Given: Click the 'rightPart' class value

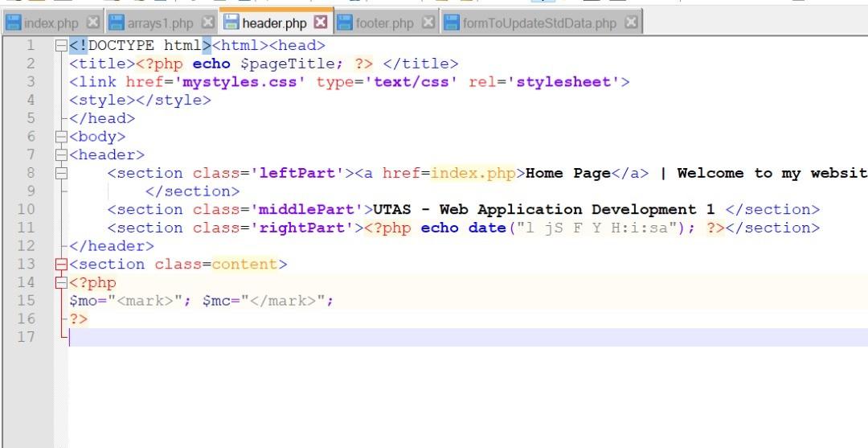Looking at the screenshot, I should [x=302, y=228].
